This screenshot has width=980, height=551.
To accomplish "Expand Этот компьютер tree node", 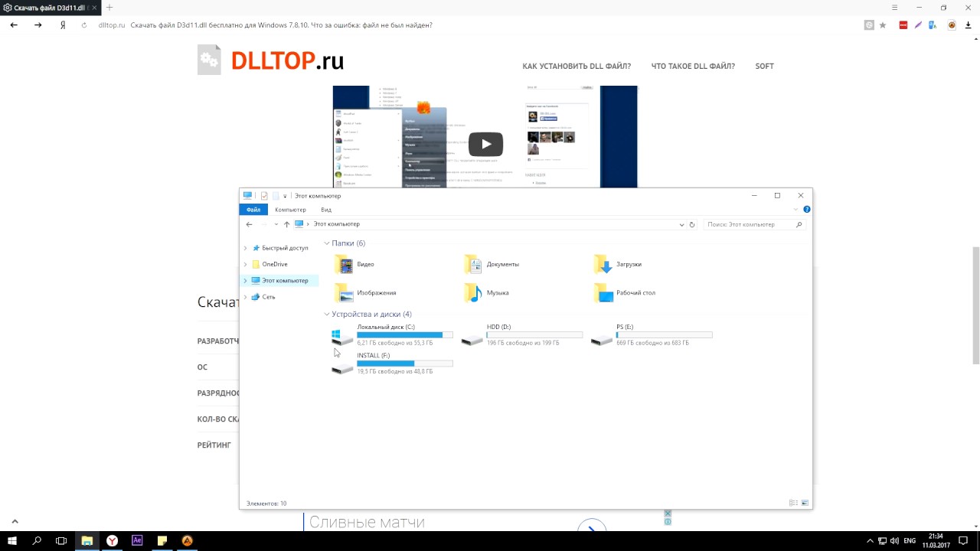I will (x=246, y=281).
